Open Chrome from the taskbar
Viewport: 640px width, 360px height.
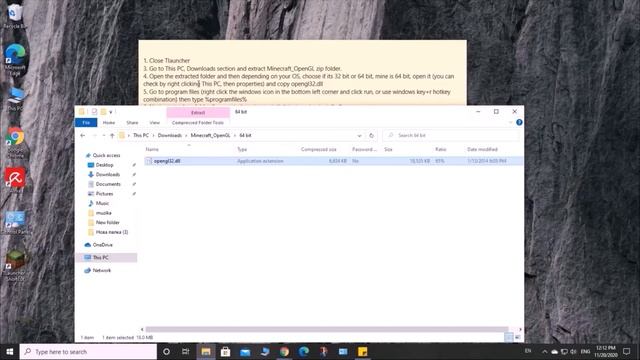coord(284,351)
